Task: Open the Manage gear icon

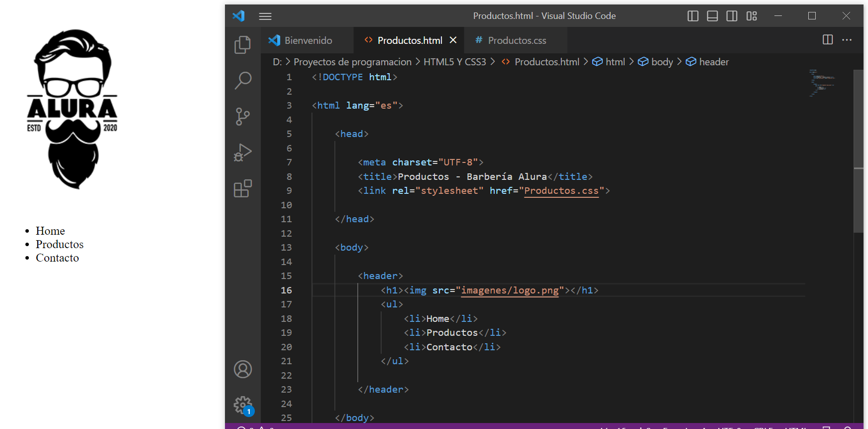Action: pos(243,405)
